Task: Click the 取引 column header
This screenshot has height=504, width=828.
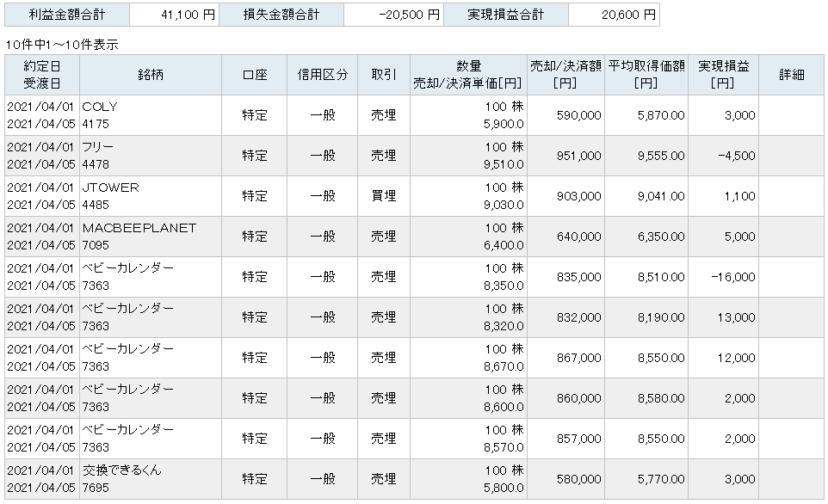Action: click(x=384, y=75)
